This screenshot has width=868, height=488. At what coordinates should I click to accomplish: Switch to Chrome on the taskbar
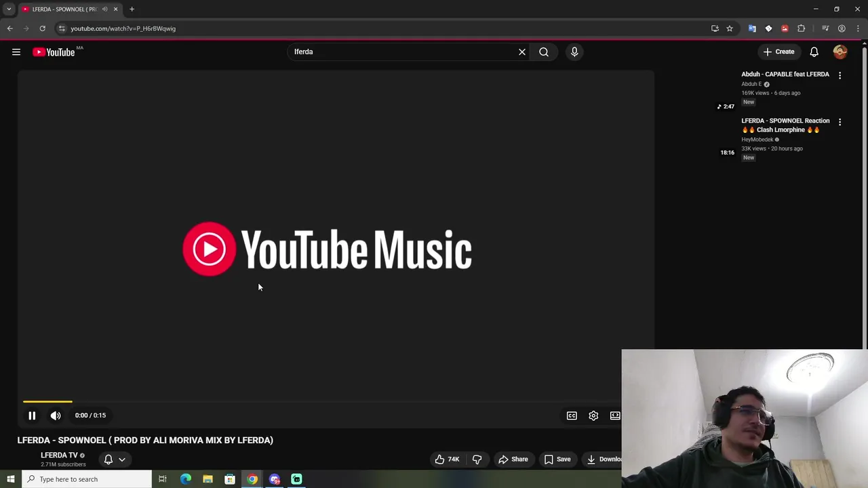click(252, 479)
